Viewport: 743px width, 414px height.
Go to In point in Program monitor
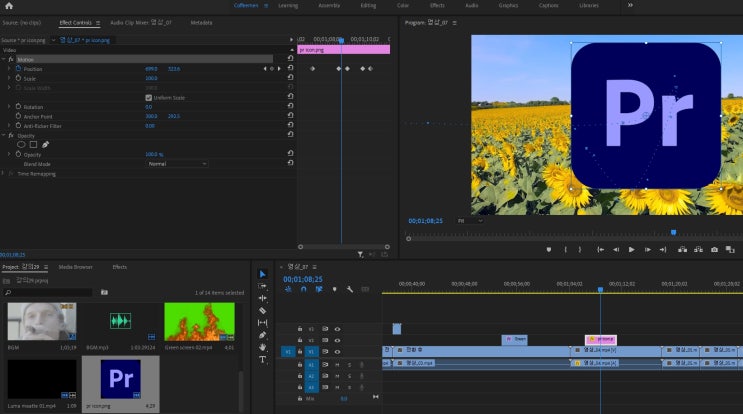600,250
